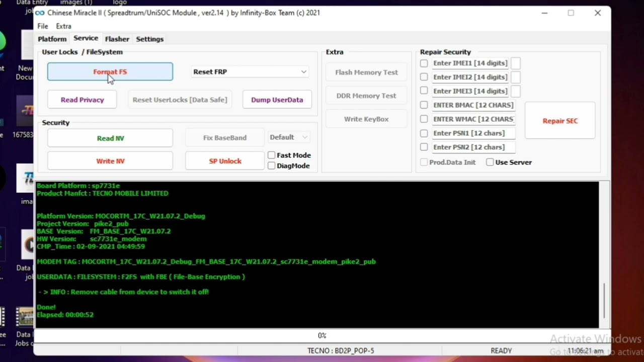
Task: Enable the Use Server checkbox
Action: 490,162
